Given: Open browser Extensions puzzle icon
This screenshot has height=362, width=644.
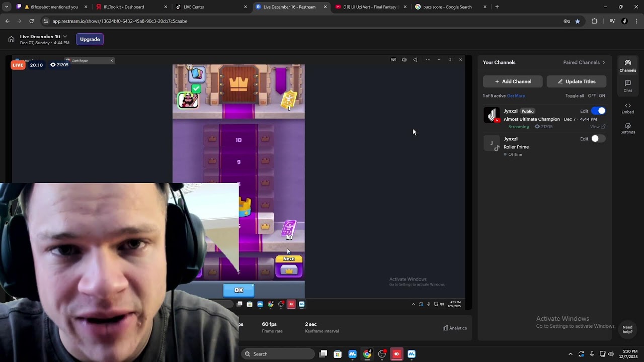Looking at the screenshot, I should click(594, 21).
